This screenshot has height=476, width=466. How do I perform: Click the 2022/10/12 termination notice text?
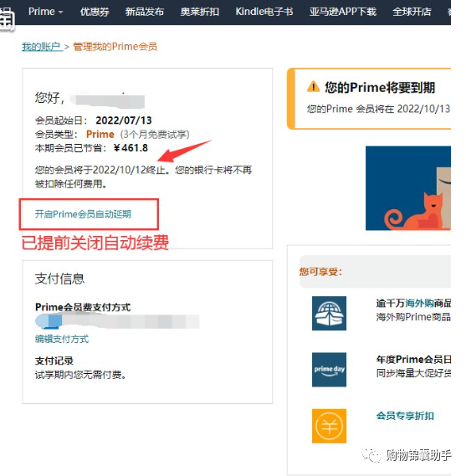[x=143, y=177]
